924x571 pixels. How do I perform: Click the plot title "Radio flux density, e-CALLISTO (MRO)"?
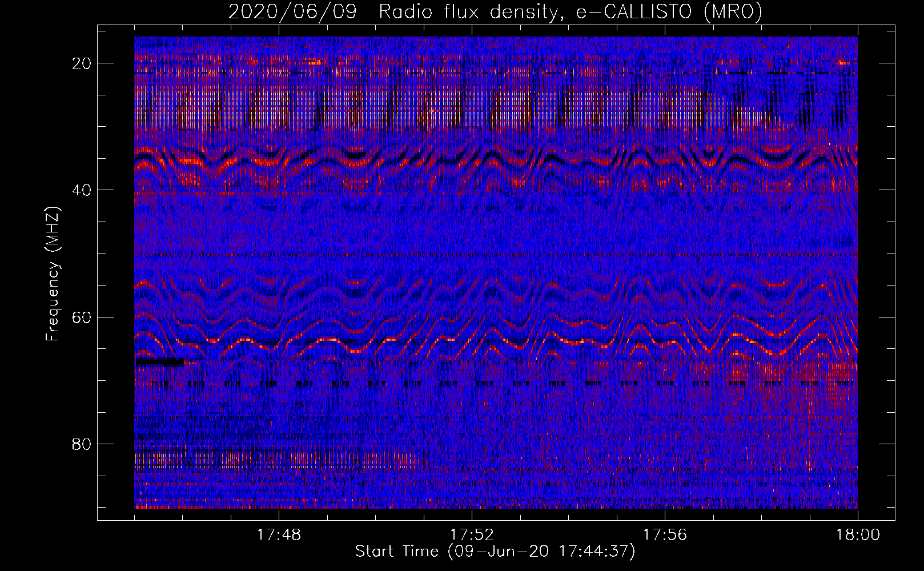click(571, 12)
